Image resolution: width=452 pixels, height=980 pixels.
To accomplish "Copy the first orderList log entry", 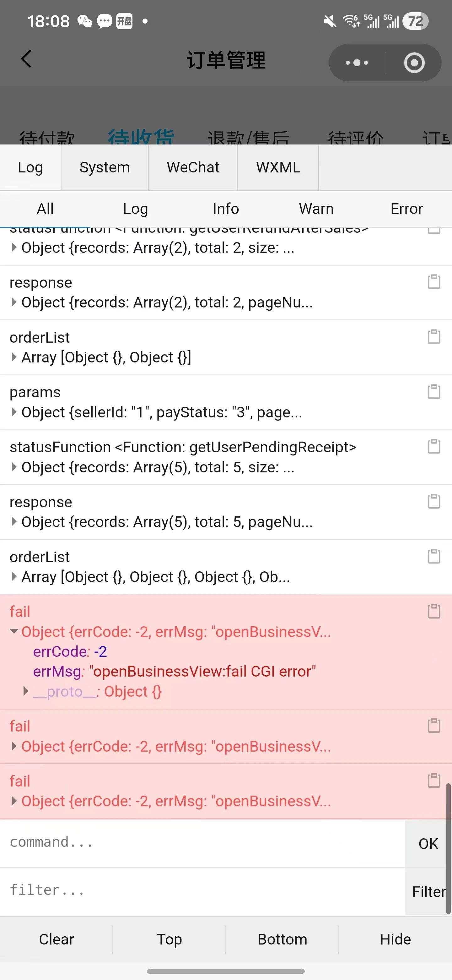I will [434, 337].
